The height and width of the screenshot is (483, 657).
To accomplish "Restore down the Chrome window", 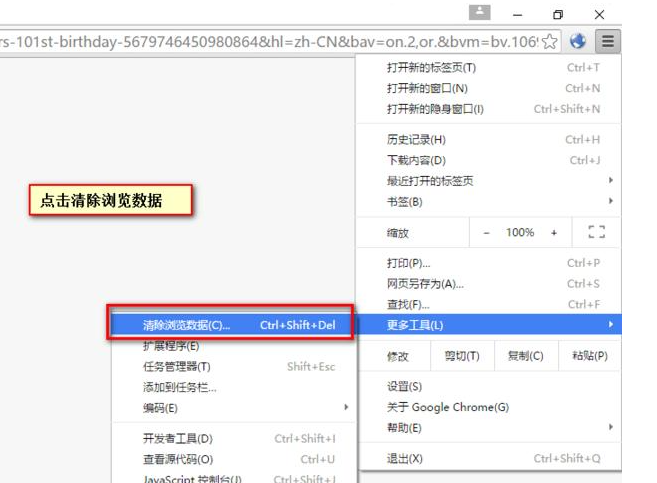I will click(558, 15).
